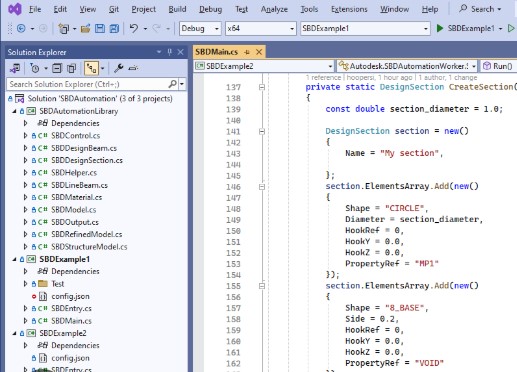This screenshot has height=372, width=517.
Task: Open the Run() member dropdown
Action: 499,66
